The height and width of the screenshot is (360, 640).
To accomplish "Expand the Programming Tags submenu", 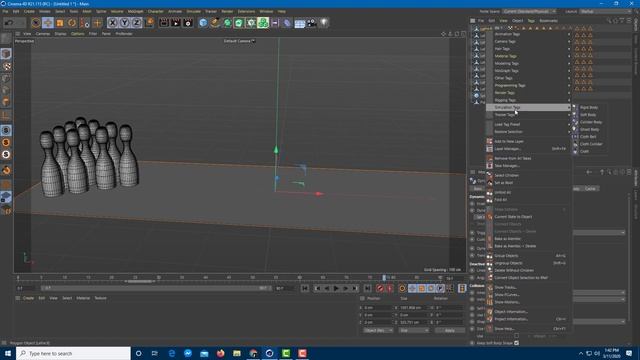I will [528, 86].
